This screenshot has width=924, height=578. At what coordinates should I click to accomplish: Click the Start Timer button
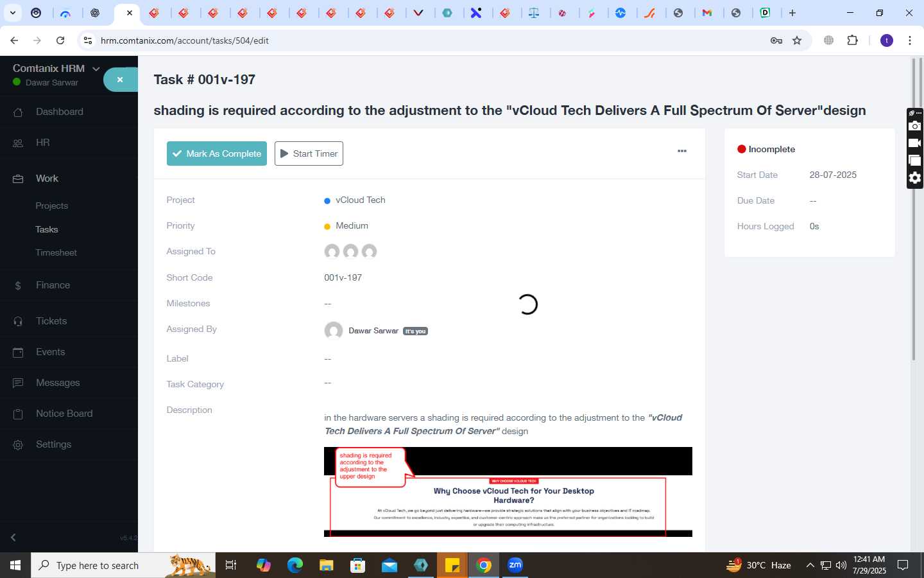click(309, 153)
